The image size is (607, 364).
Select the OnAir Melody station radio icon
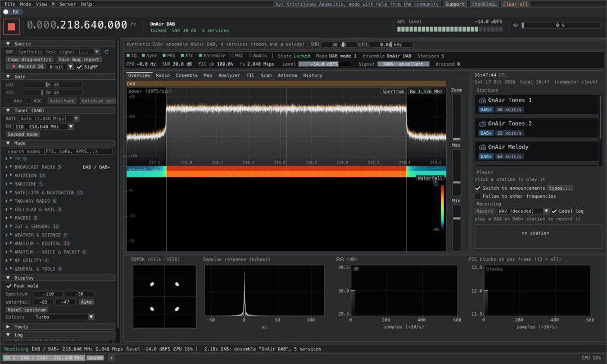click(x=482, y=147)
